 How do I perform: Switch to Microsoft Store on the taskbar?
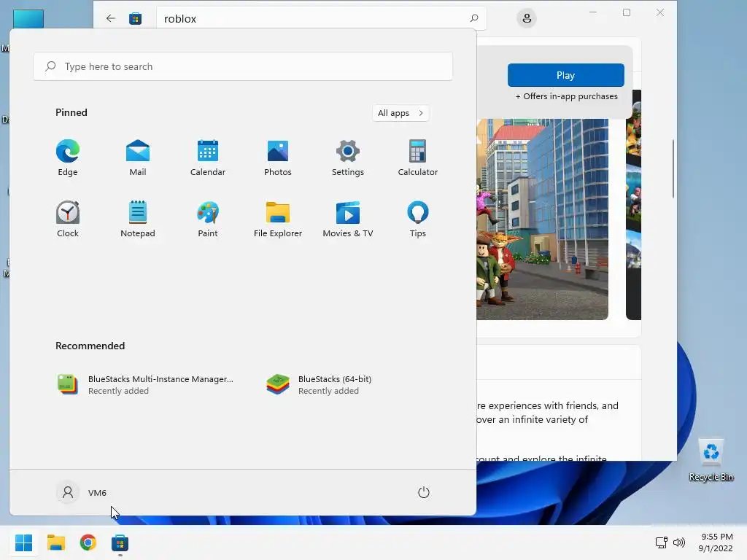120,542
